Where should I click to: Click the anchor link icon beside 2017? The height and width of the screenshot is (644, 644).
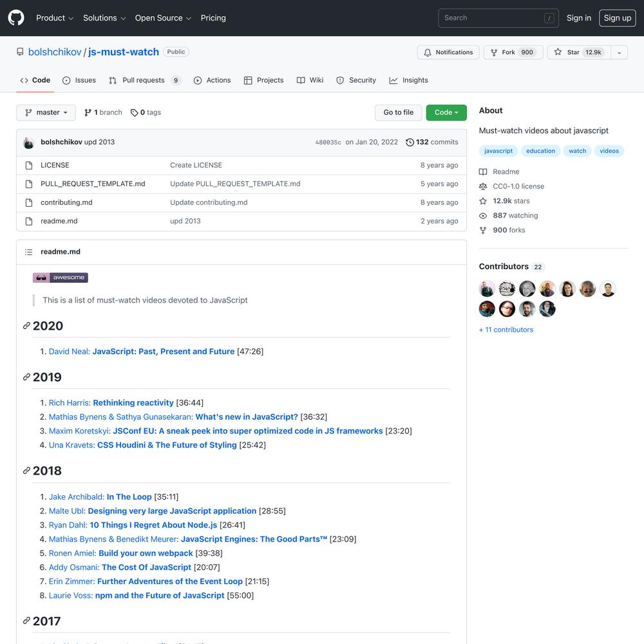26,621
